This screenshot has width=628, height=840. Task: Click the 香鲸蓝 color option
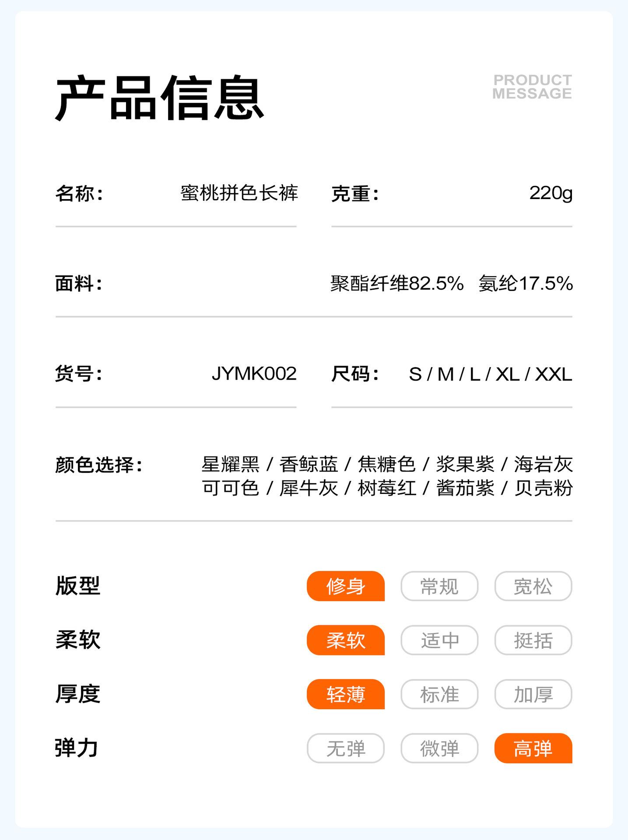point(309,465)
